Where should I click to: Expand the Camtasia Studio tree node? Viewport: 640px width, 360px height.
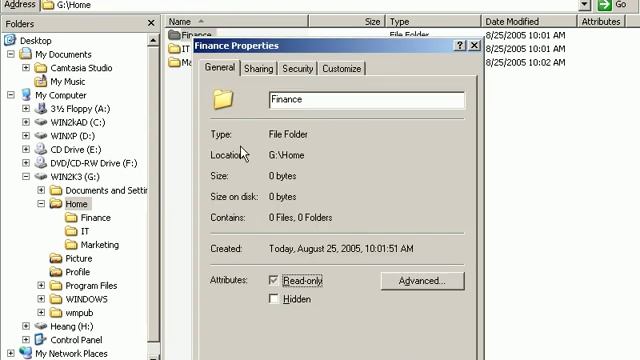pos(26,68)
